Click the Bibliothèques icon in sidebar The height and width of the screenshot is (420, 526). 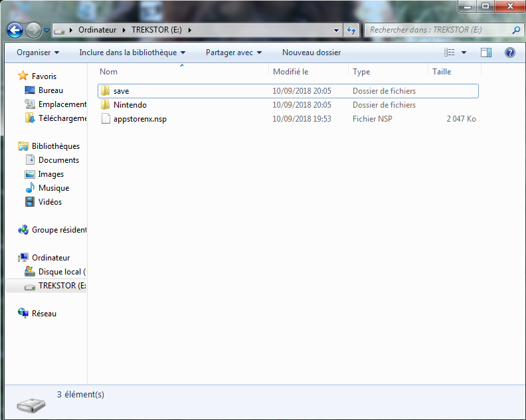point(23,146)
